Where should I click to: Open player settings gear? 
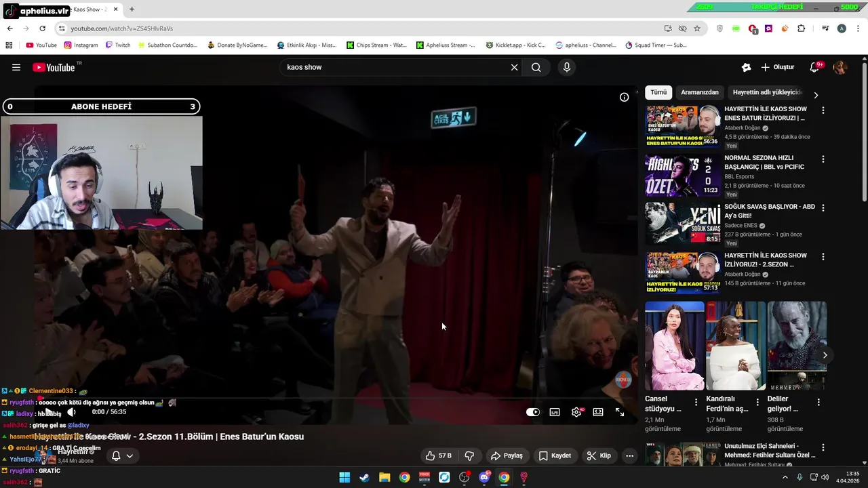pyautogui.click(x=576, y=412)
